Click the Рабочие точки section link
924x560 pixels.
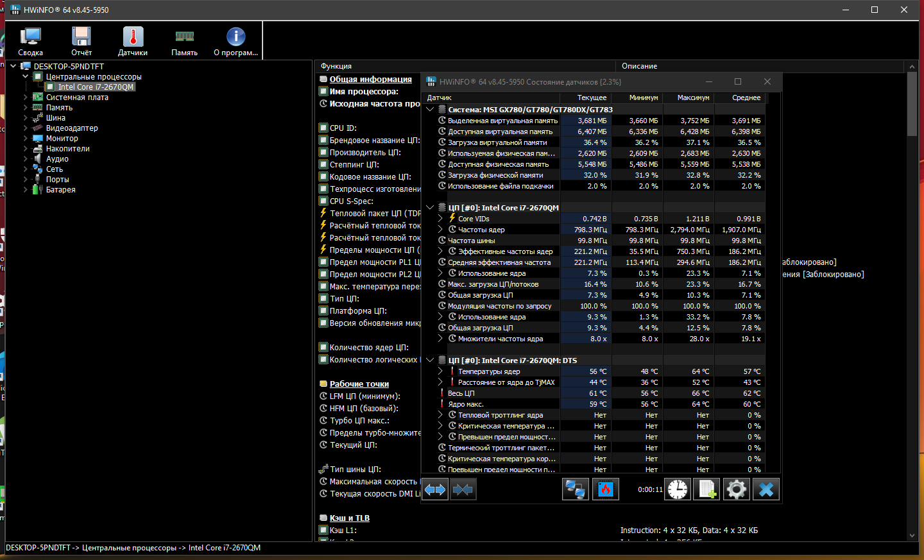click(359, 384)
